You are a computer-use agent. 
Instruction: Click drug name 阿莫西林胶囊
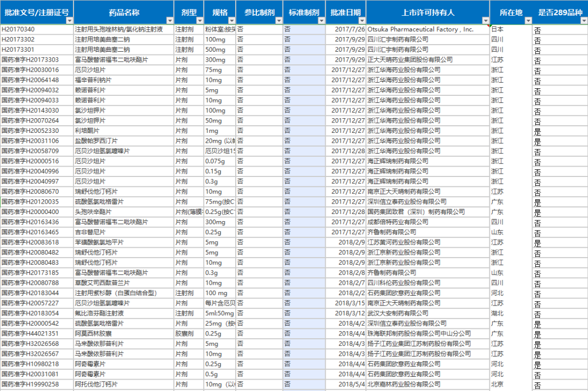(124, 334)
